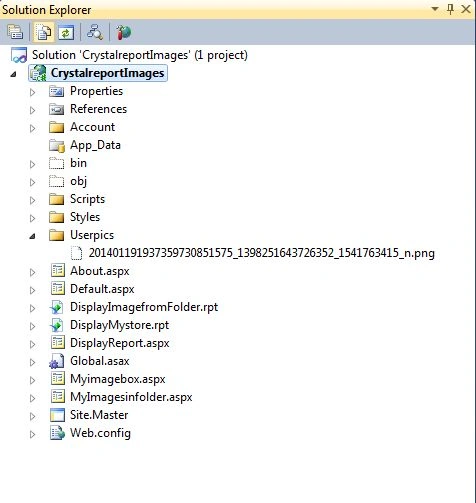Click the Refresh toolbar icon
The width and height of the screenshot is (476, 503).
point(66,32)
